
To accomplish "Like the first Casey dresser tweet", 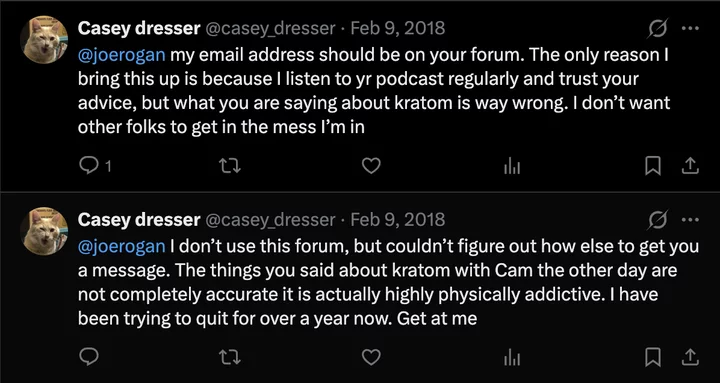I will (x=371, y=166).
